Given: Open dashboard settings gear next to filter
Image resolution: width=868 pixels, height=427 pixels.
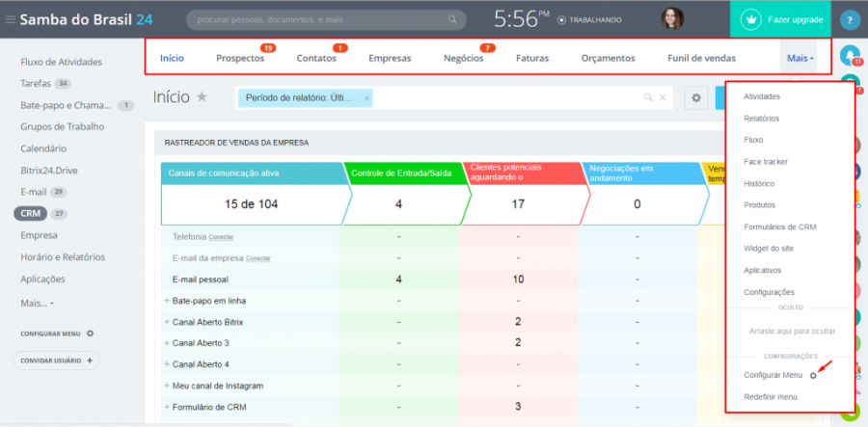Looking at the screenshot, I should coord(696,98).
